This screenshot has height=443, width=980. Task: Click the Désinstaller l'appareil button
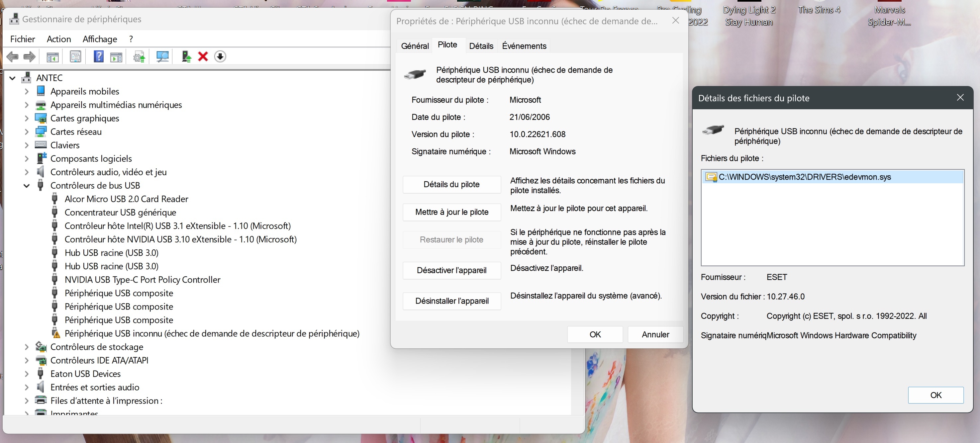[x=451, y=301]
